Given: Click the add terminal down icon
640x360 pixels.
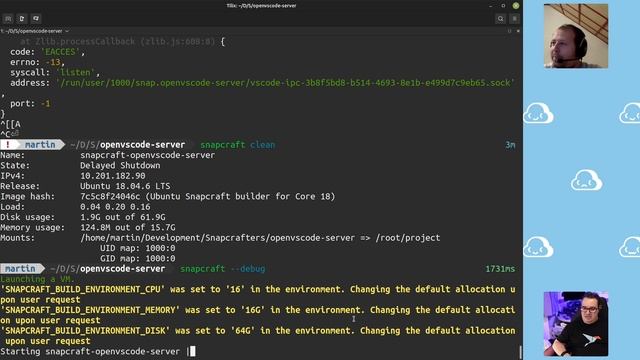Looking at the screenshot, I should (36, 19).
